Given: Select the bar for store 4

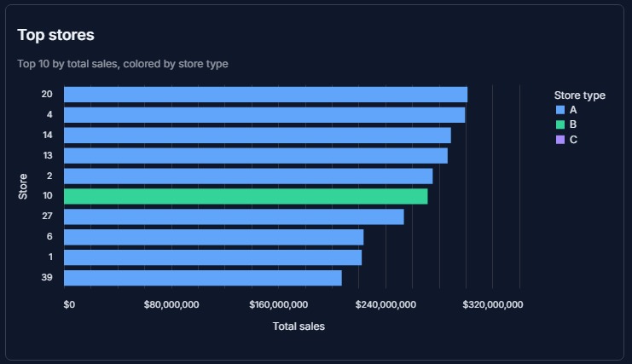Looking at the screenshot, I should point(264,115).
